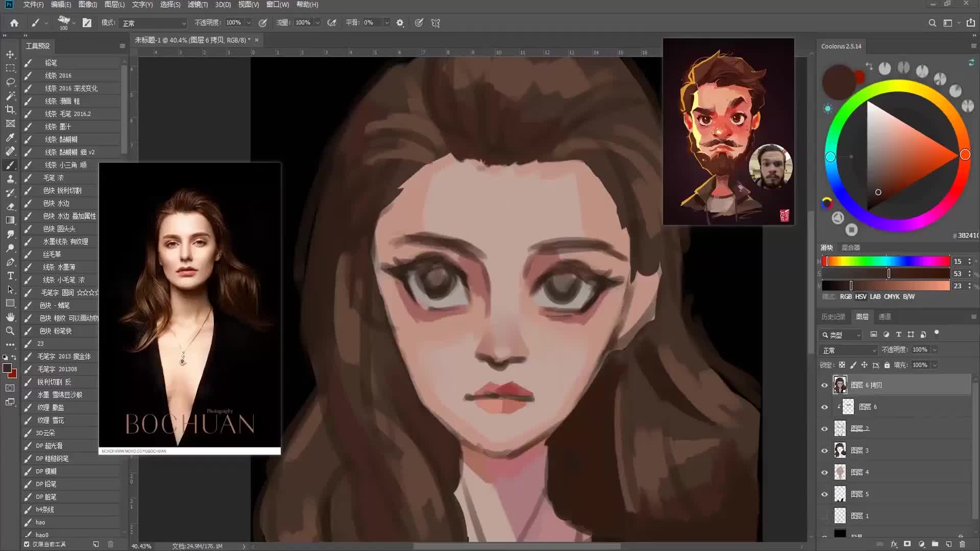Viewport: 980px width, 551px height.
Task: Select the Spot Healing Brush tool
Action: click(10, 151)
